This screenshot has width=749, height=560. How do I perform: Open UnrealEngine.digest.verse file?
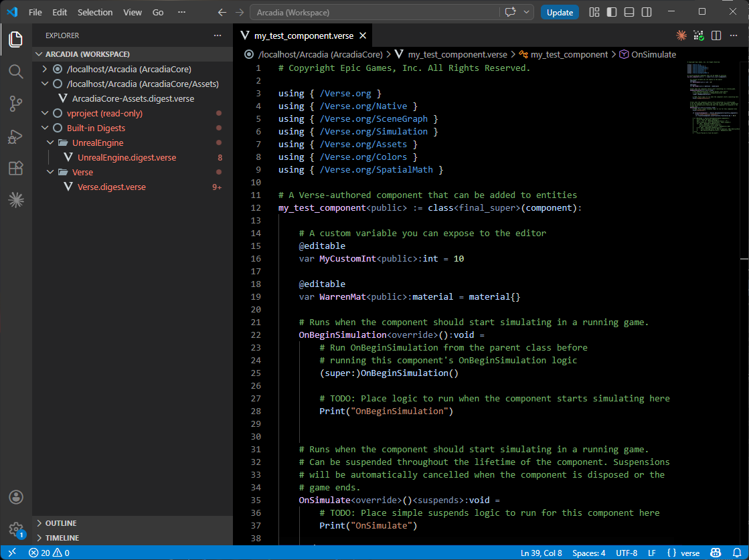coord(127,157)
